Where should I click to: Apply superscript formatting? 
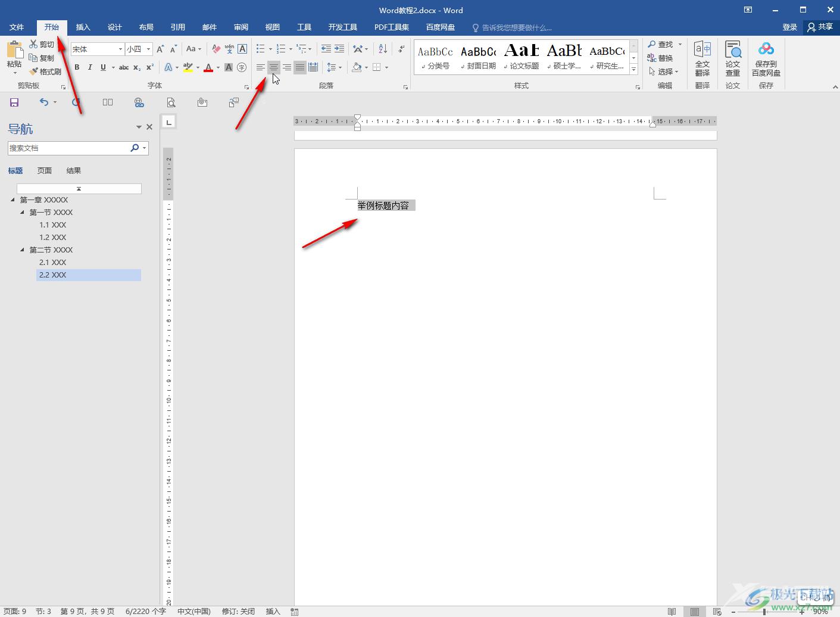tap(150, 67)
